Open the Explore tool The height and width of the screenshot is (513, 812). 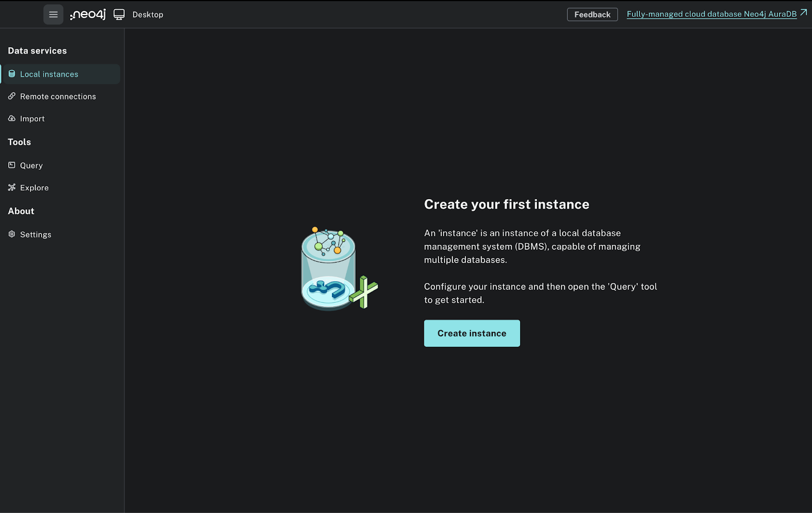[60, 188]
